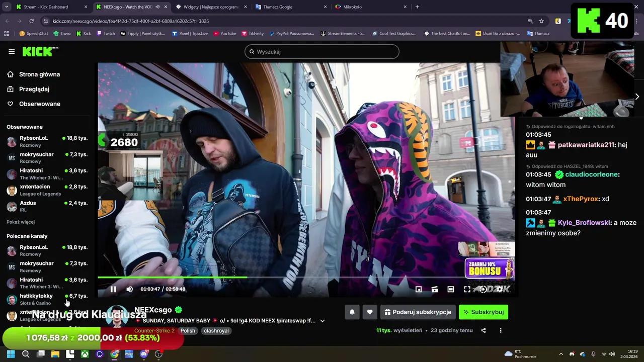Open RybsonLoL under Obserwowane
The height and width of the screenshot is (362, 644).
(47, 141)
